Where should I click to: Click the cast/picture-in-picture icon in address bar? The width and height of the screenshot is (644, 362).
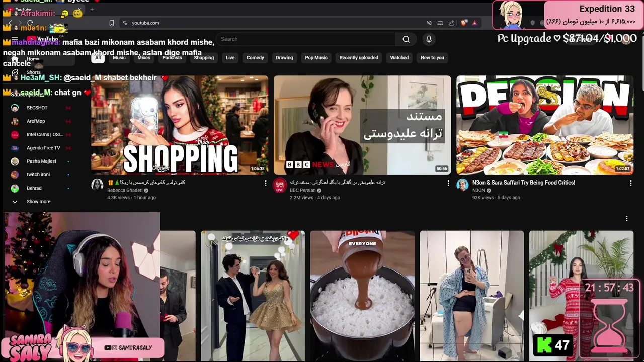point(440,23)
